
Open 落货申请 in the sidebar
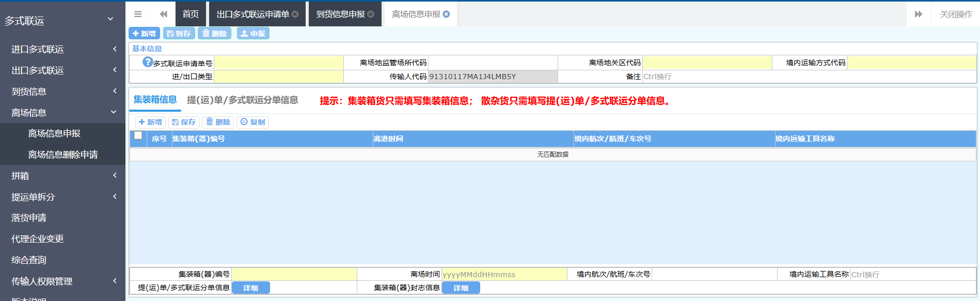62,218
